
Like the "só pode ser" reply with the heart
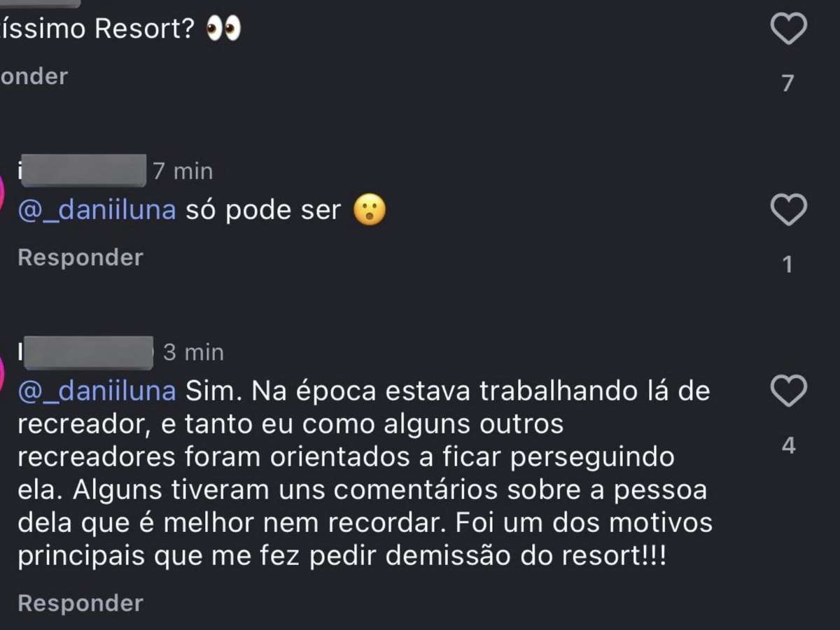[788, 210]
